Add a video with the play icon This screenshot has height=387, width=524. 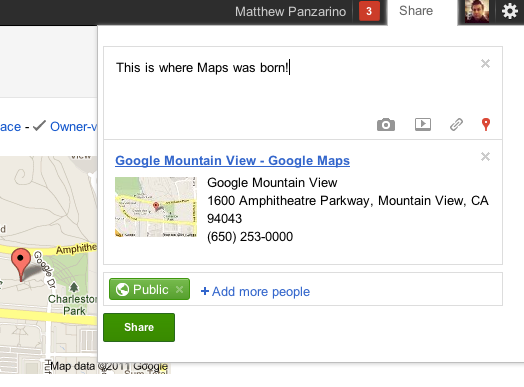coord(423,124)
